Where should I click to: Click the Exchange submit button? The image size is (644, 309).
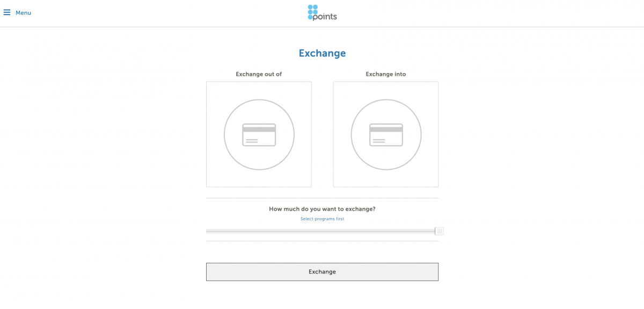322,272
